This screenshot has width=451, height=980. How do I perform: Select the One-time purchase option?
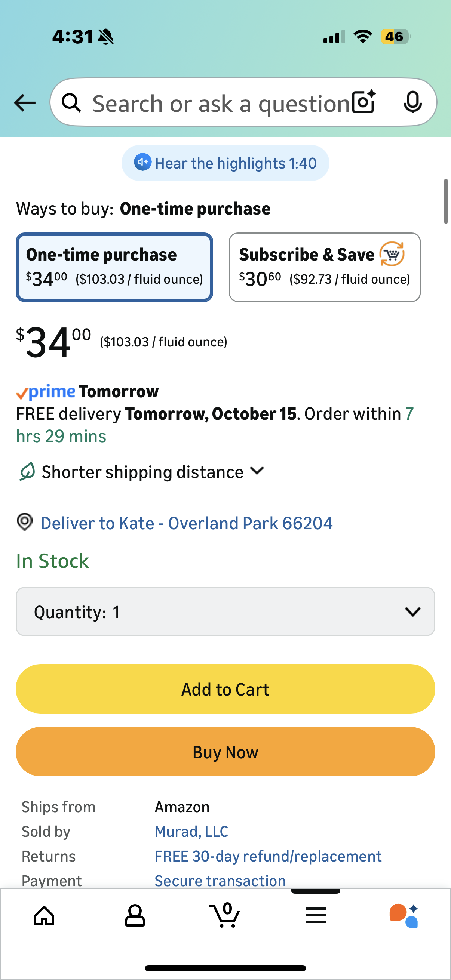click(x=114, y=267)
